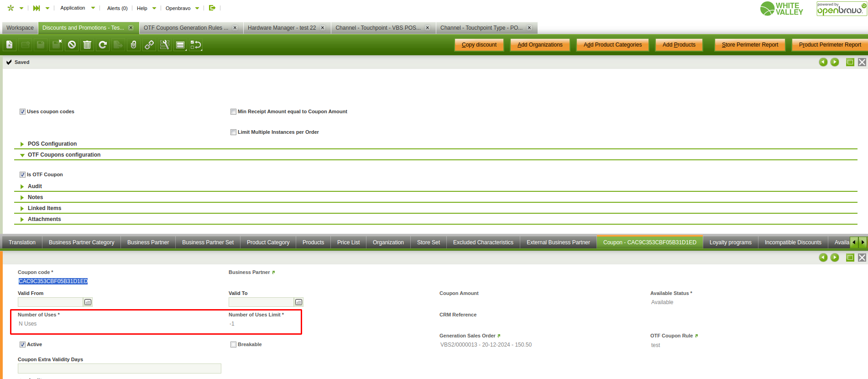Toggle form/grid view toolbar icon
868x379 pixels.
pos(180,45)
